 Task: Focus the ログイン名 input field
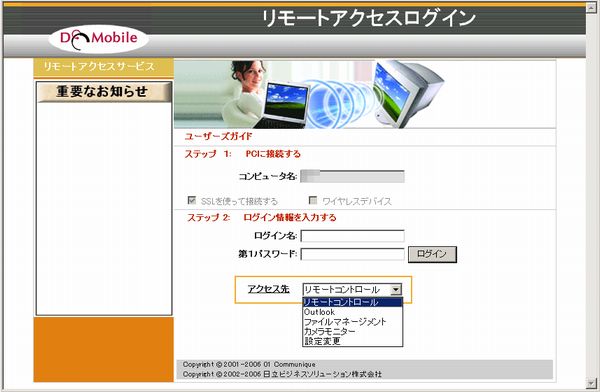click(x=352, y=236)
